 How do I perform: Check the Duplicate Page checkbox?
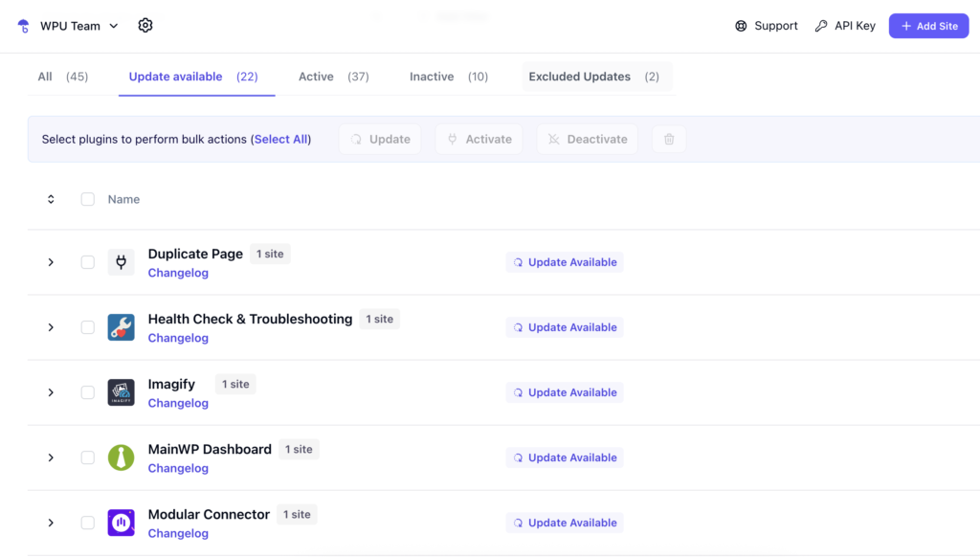coord(87,262)
